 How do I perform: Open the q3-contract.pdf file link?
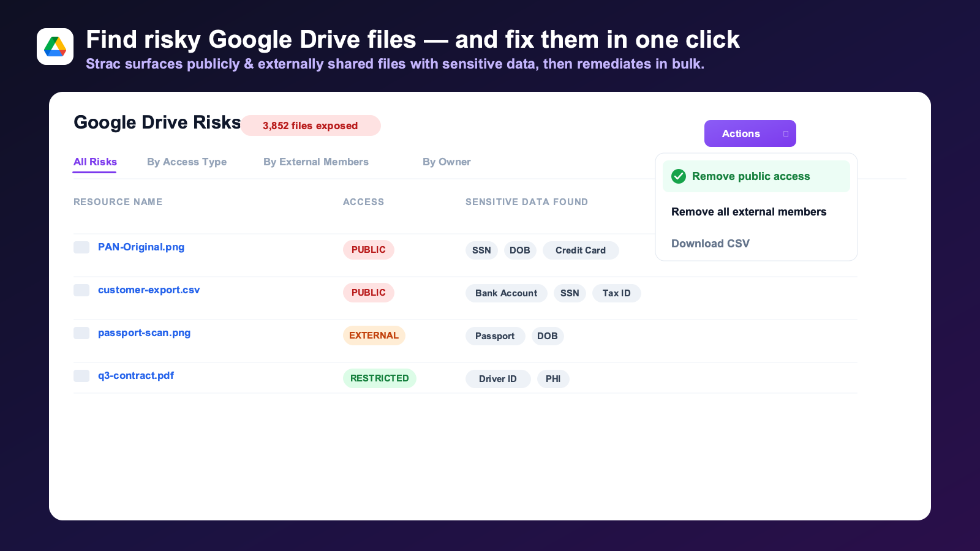pos(136,376)
